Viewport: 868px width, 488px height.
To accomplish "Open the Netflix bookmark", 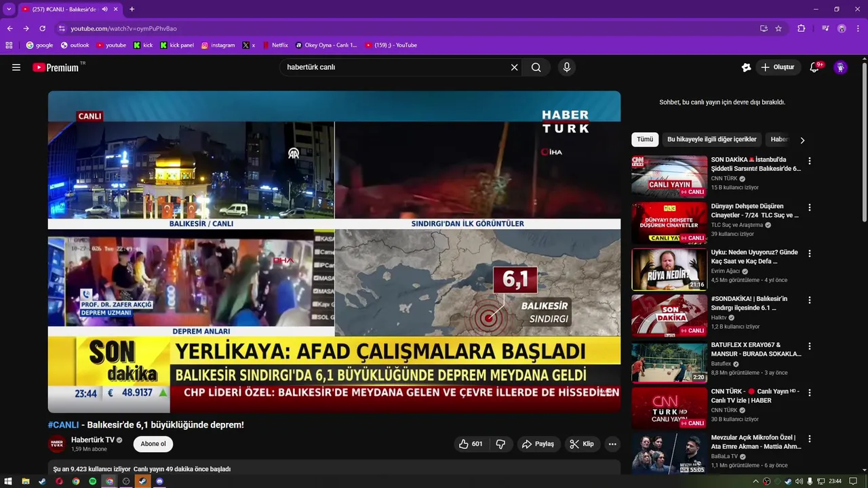I will (x=275, y=45).
